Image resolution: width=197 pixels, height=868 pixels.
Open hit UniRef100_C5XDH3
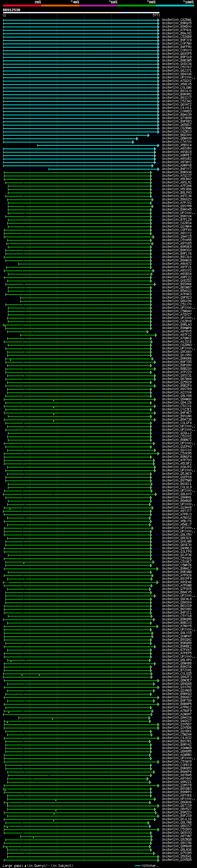pyautogui.click(x=176, y=829)
